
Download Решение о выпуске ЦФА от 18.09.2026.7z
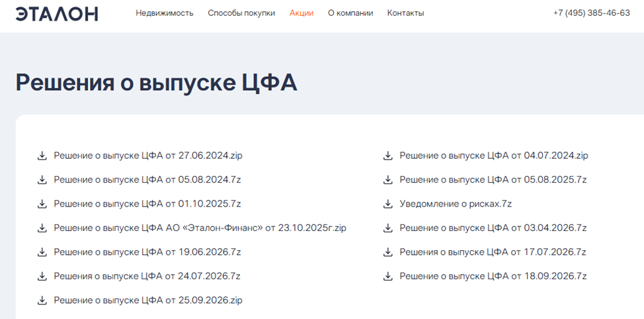click(x=493, y=276)
